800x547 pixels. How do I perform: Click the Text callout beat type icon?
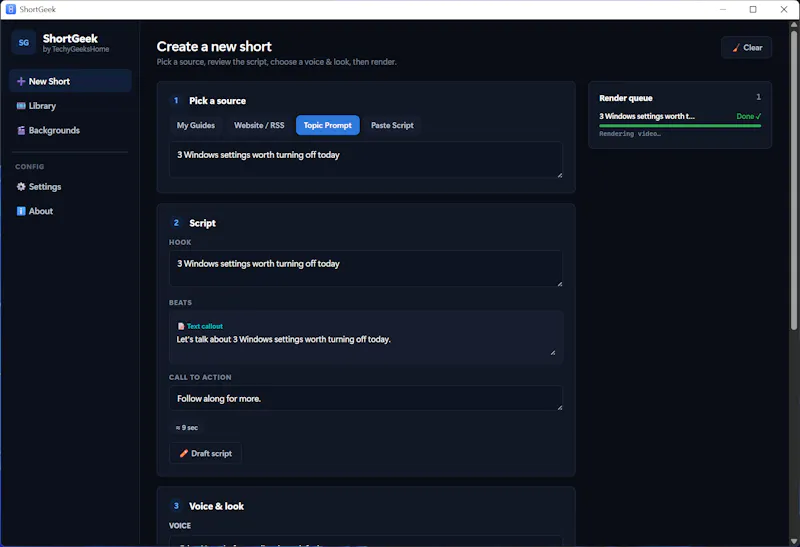(x=181, y=326)
